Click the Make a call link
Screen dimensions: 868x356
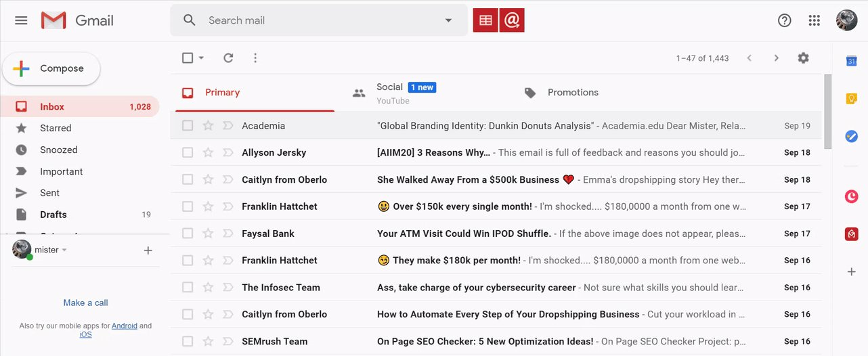coord(86,303)
